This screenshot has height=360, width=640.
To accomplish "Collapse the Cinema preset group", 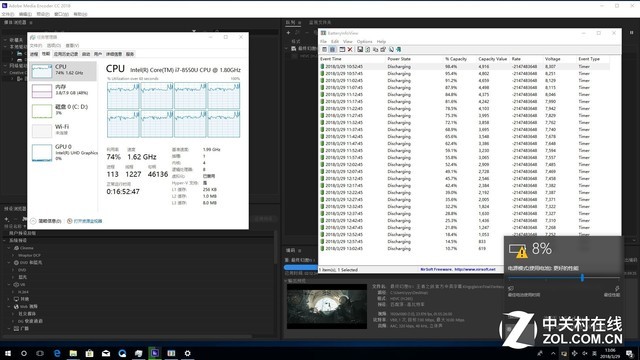I will coord(9,248).
